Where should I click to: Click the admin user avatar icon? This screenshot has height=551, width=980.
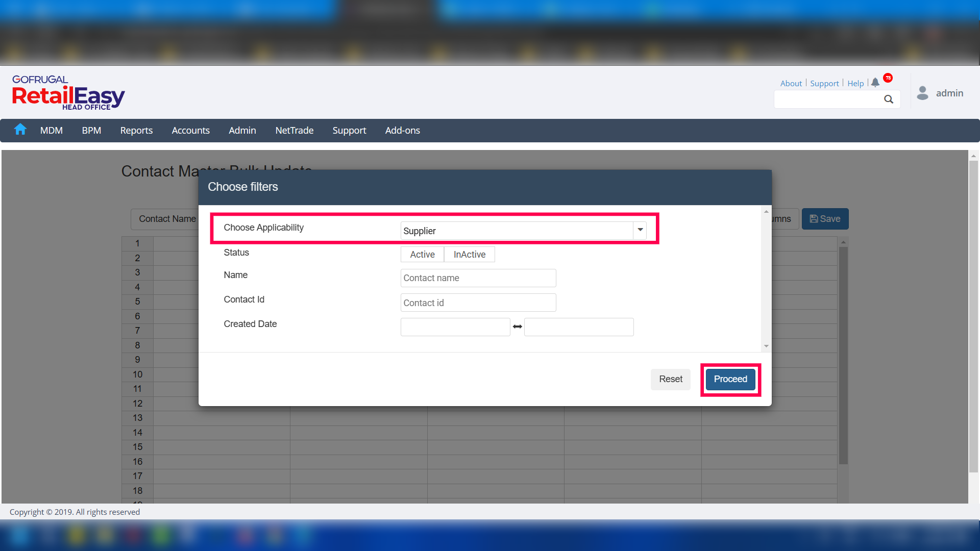coord(922,93)
